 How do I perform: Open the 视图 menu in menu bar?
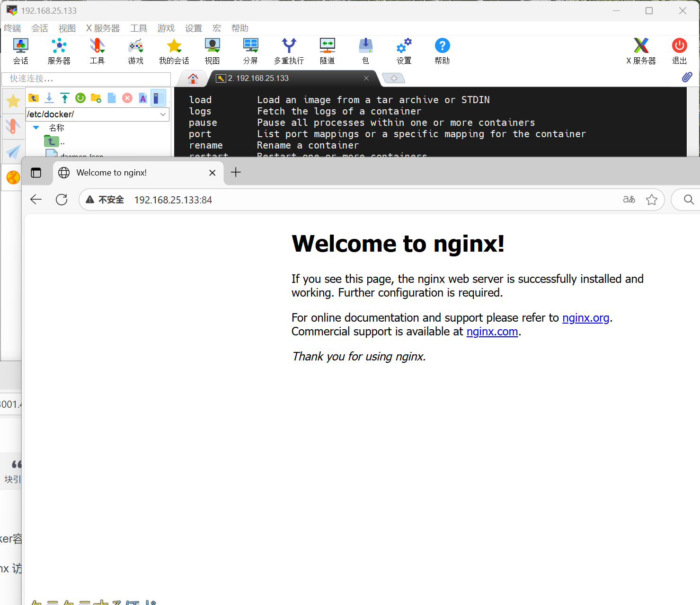click(67, 28)
